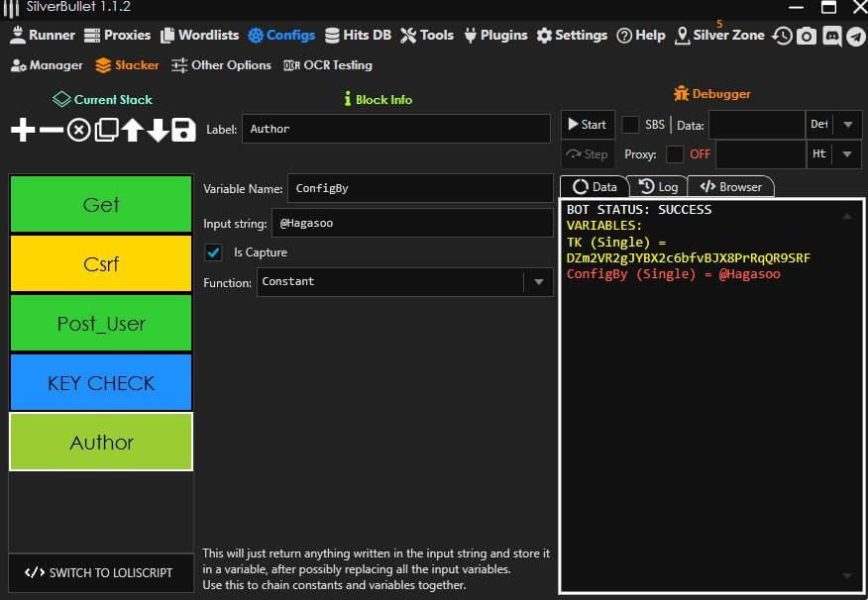Expand the proxy type dropdown showing Ht

[x=847, y=154]
